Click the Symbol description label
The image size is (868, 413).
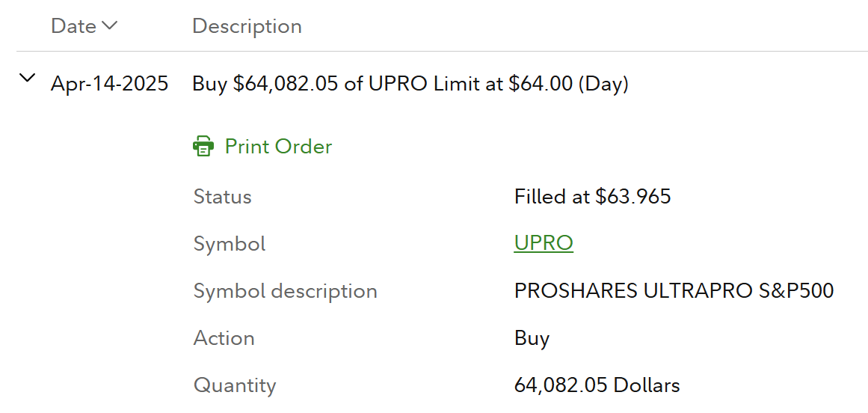click(x=285, y=291)
